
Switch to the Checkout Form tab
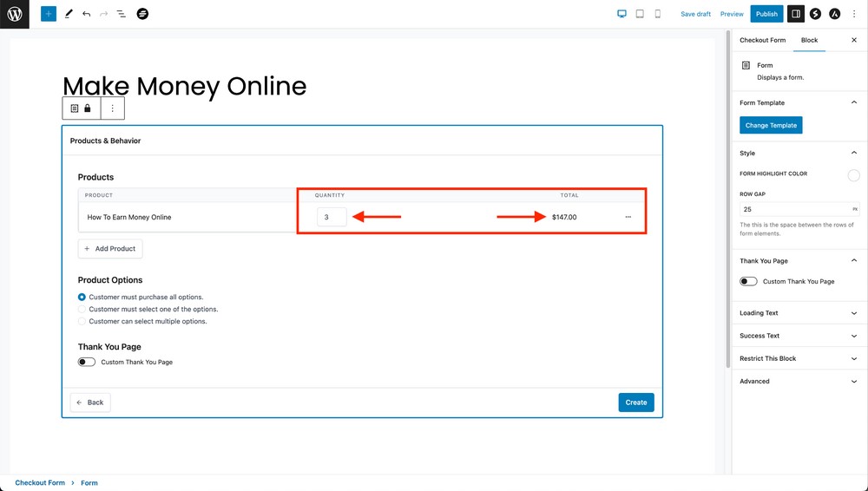pyautogui.click(x=762, y=40)
